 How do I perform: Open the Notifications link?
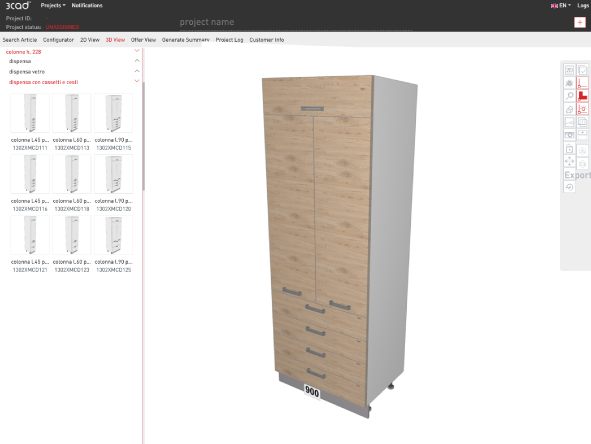[x=87, y=5]
